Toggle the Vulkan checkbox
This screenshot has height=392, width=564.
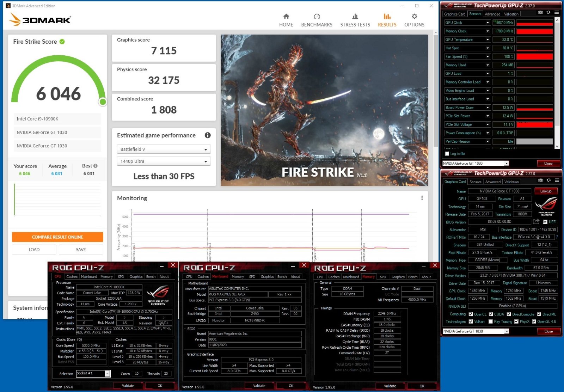pos(471,321)
